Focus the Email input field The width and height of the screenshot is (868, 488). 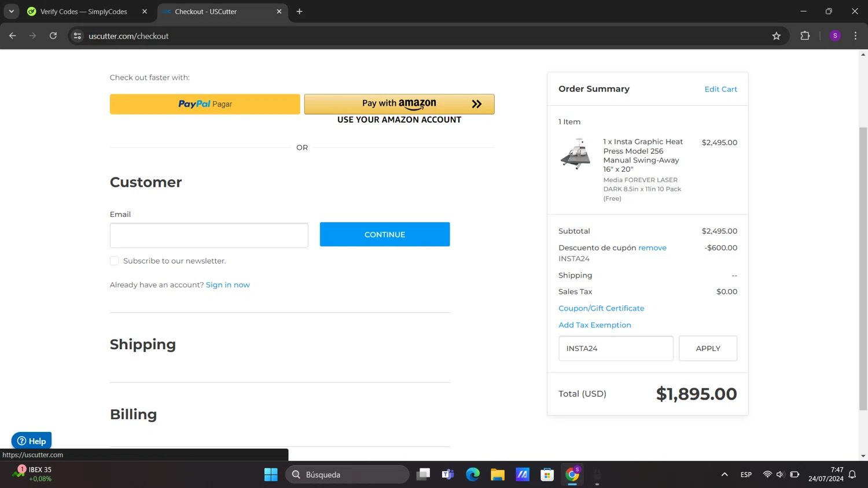(209, 235)
